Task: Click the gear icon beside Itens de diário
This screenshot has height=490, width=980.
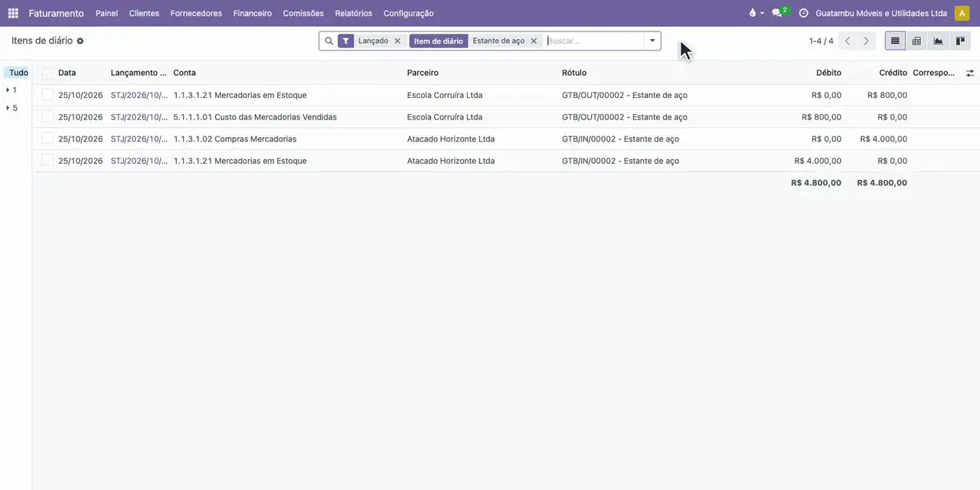Action: pos(80,41)
